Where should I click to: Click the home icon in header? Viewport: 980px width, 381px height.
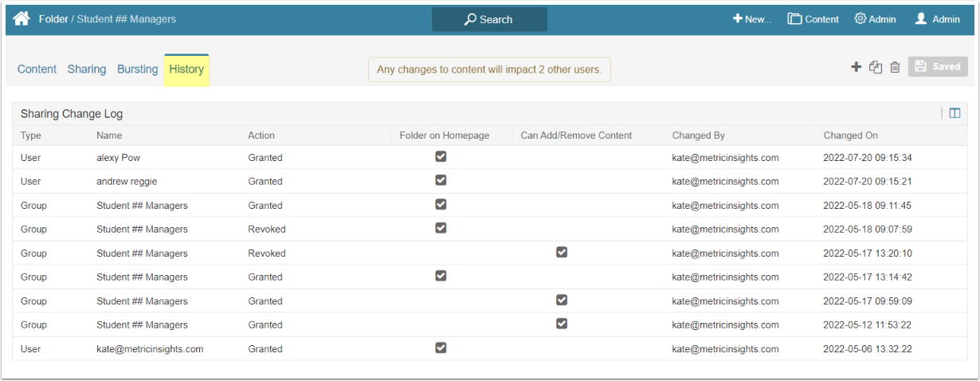point(22,18)
